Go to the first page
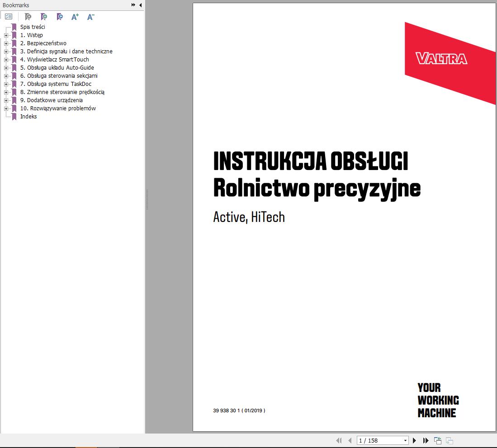 [339, 440]
